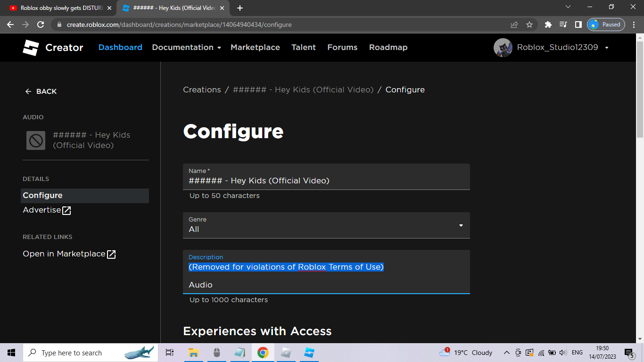This screenshot has height=362, width=644.
Task: Click the Windows taskbar search box
Action: coord(90,353)
